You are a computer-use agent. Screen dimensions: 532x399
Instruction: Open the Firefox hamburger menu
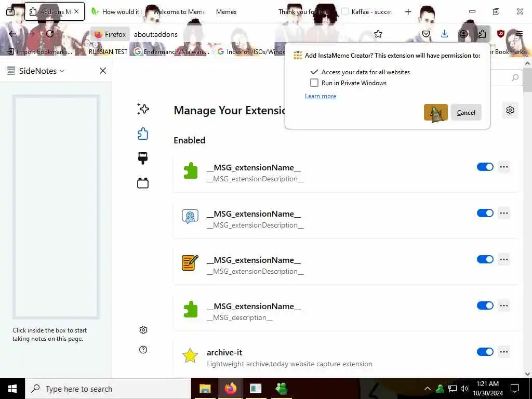pos(519,34)
